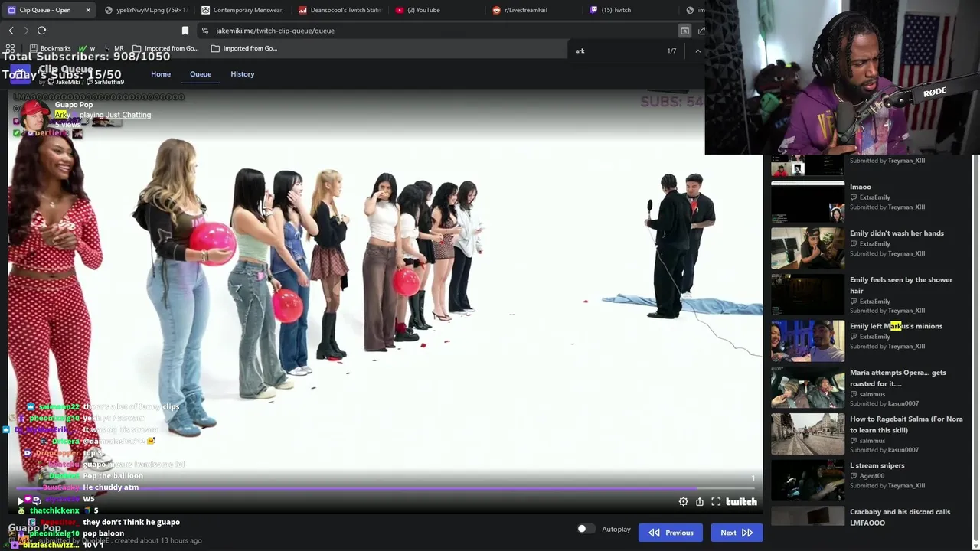Viewport: 980px width, 551px height.
Task: Open the share icon beside address bar
Action: (701, 31)
